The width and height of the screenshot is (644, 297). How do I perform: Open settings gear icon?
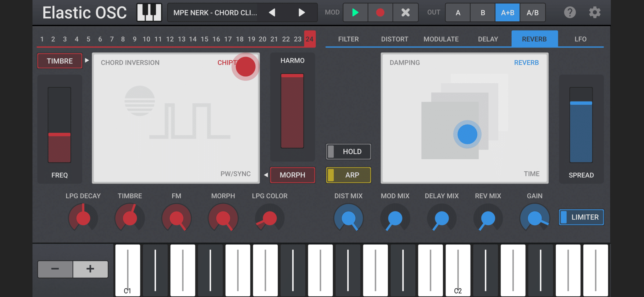tap(594, 13)
